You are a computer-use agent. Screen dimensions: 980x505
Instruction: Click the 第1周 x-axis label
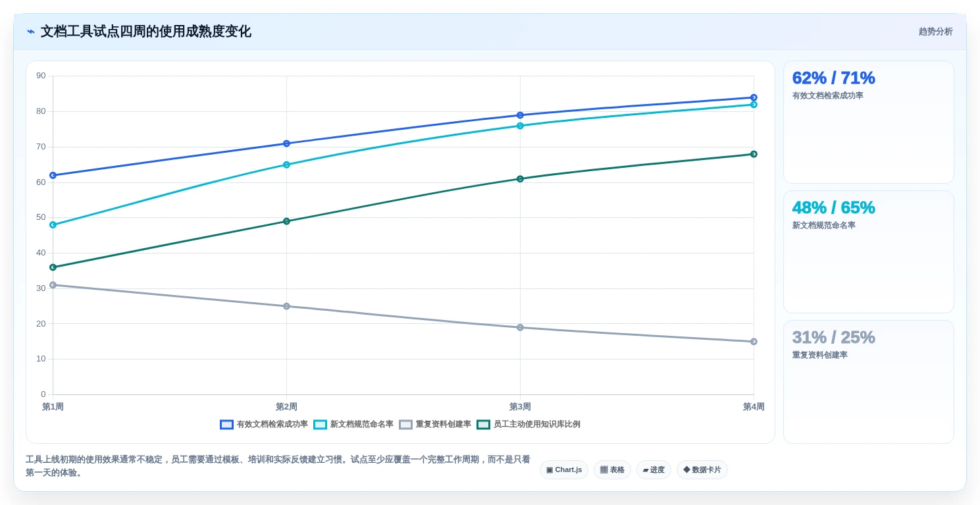(53, 407)
